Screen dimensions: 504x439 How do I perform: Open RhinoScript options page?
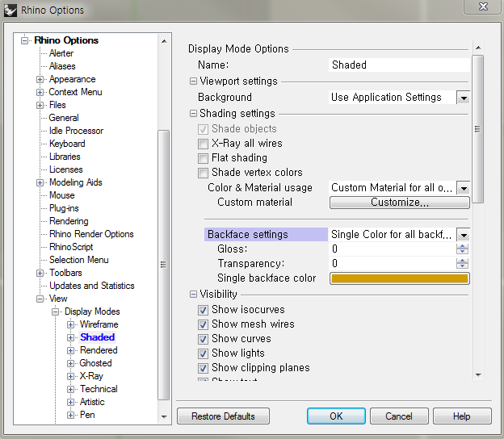pyautogui.click(x=71, y=247)
